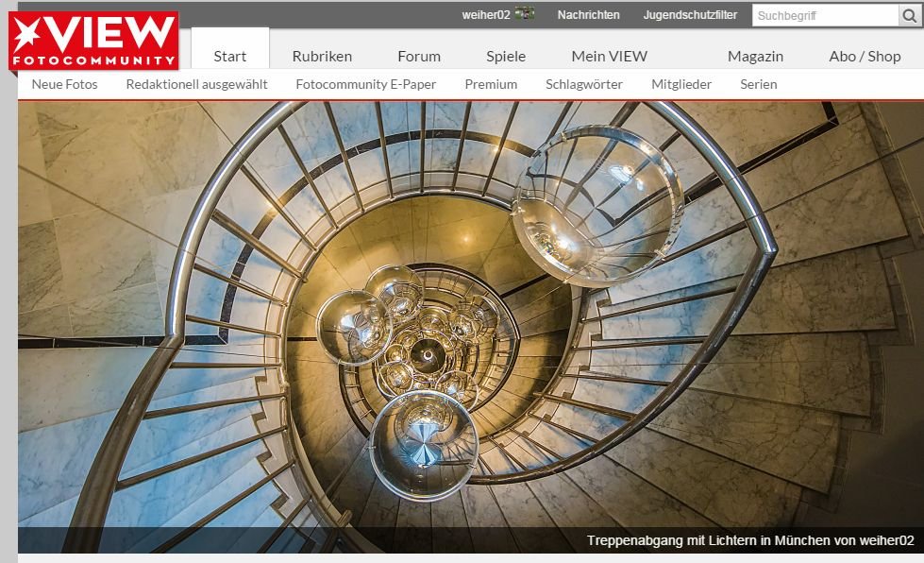Open Fotocommunity E-Paper
Screen dimensions: 924x563
click(365, 84)
